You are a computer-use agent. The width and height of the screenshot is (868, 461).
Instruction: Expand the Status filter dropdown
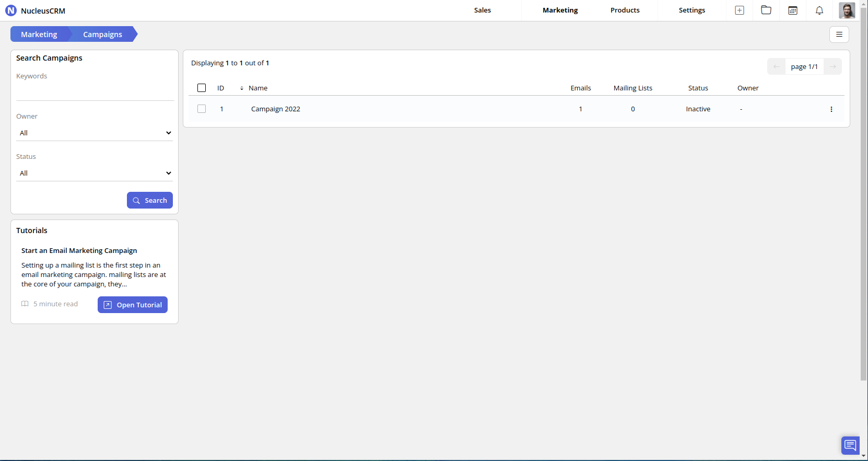tap(95, 173)
